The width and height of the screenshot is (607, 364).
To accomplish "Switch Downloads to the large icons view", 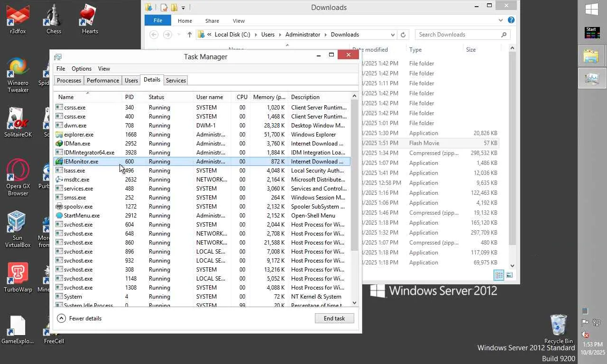I will pyautogui.click(x=509, y=275).
